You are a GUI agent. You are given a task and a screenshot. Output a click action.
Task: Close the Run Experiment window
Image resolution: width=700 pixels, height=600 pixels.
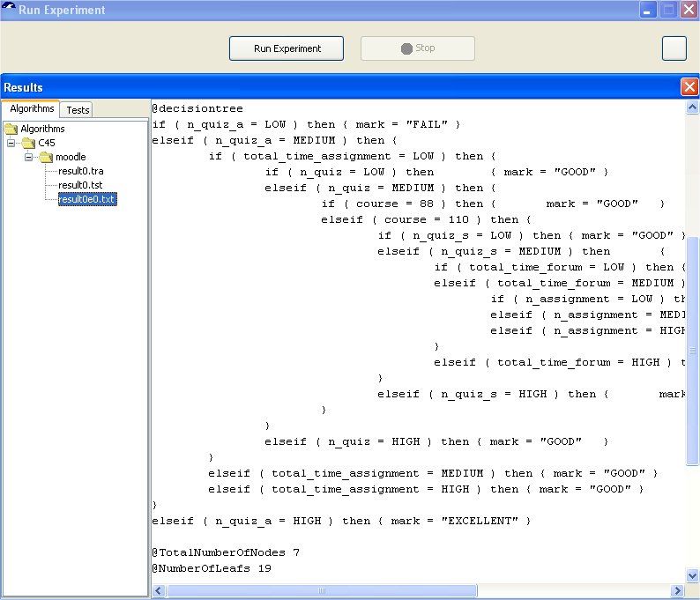[x=689, y=10]
